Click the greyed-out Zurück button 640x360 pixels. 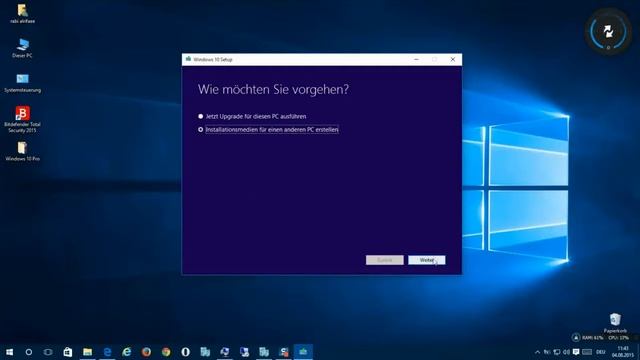point(384,260)
